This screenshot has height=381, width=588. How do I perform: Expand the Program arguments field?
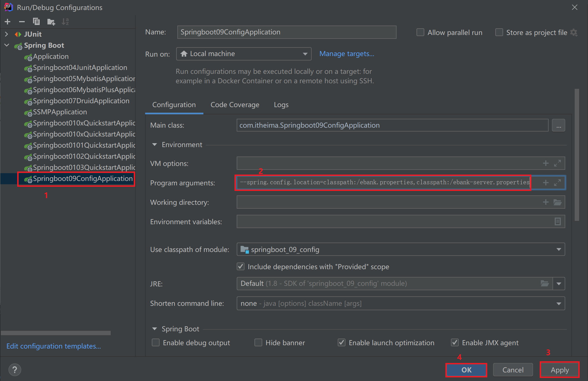coord(557,183)
